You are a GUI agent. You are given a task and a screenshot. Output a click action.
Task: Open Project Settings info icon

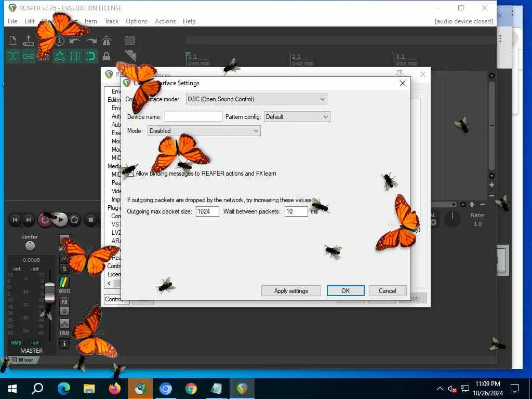60,41
